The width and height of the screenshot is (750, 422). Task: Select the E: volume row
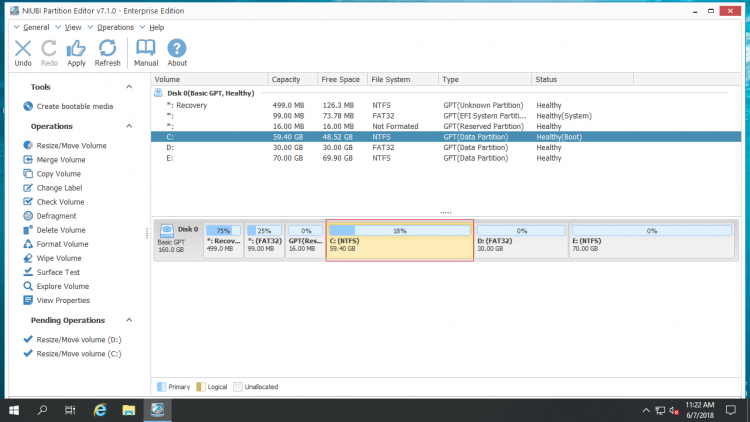tap(446, 158)
